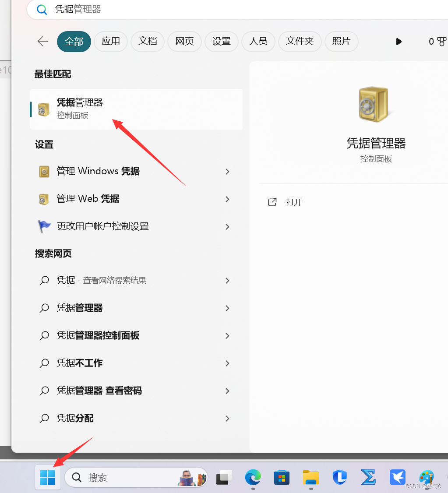Expand the 管理 Web 凭据 entry

pos(227,199)
